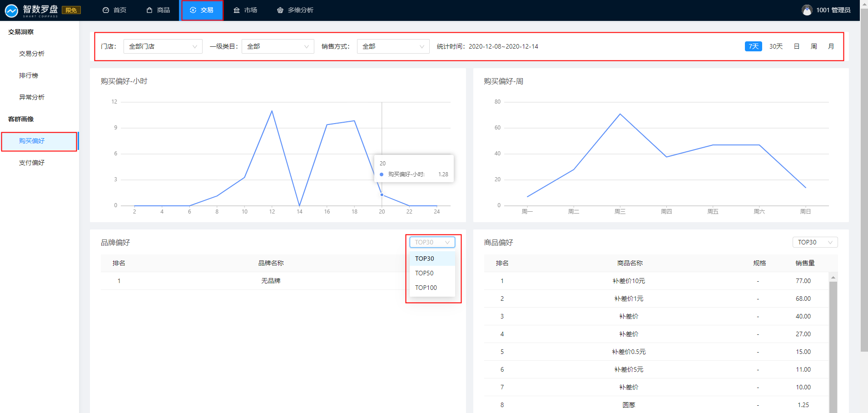Go to 交易分析 in the sidebar
This screenshot has height=413, width=868.
point(32,54)
